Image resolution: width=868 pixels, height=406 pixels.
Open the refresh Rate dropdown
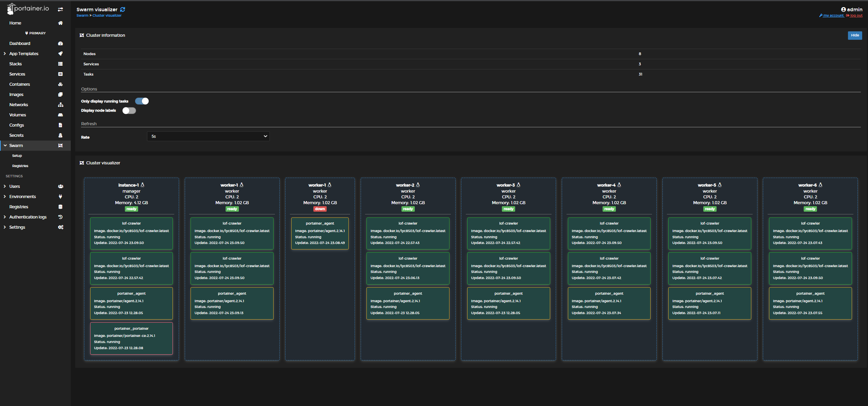(x=208, y=136)
